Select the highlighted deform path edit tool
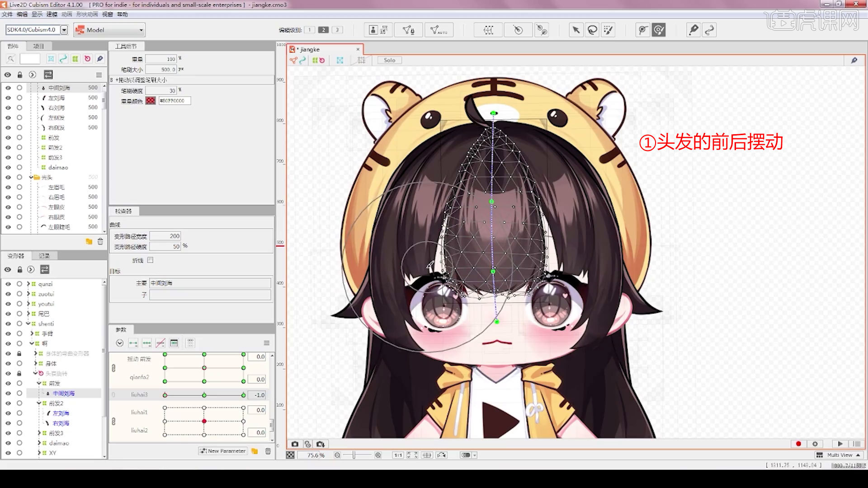This screenshot has height=488, width=868. [x=659, y=30]
